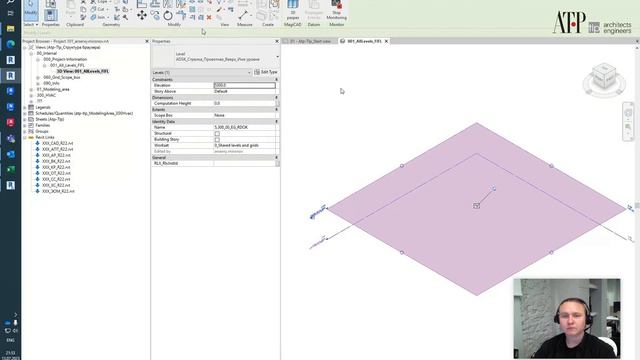
Task: Click the navigation bar zoom icon
Action: tap(628, 128)
